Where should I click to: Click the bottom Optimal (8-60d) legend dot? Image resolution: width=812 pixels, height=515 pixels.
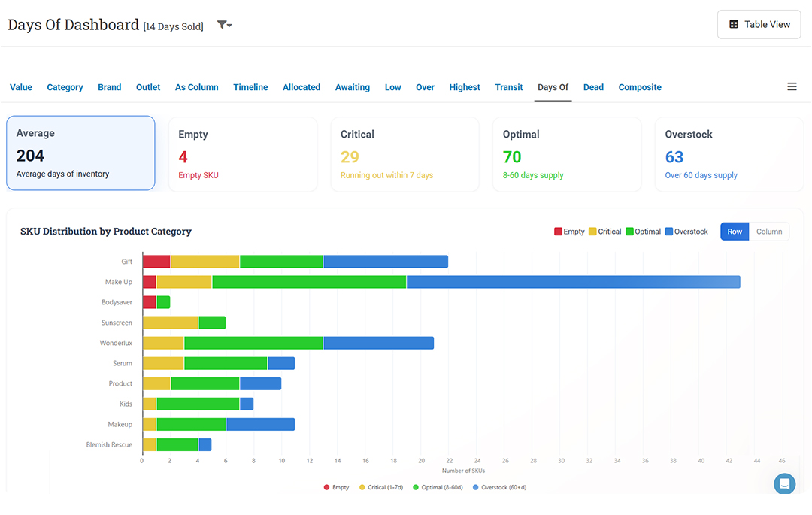click(415, 488)
